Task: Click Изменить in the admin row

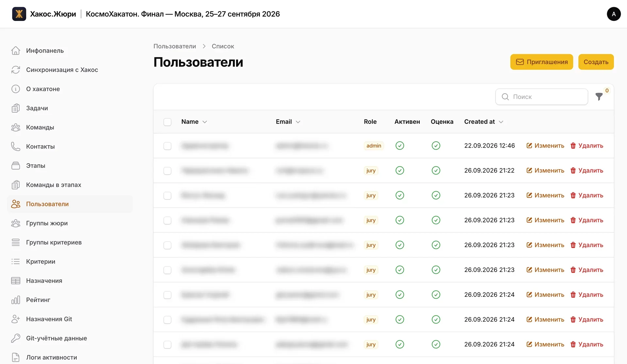Action: [x=545, y=146]
